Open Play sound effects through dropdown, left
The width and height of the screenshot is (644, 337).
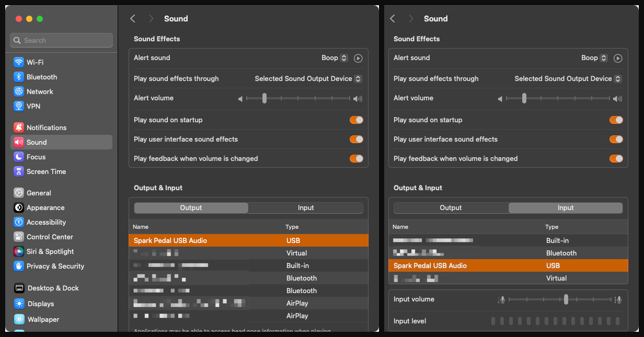tap(308, 79)
